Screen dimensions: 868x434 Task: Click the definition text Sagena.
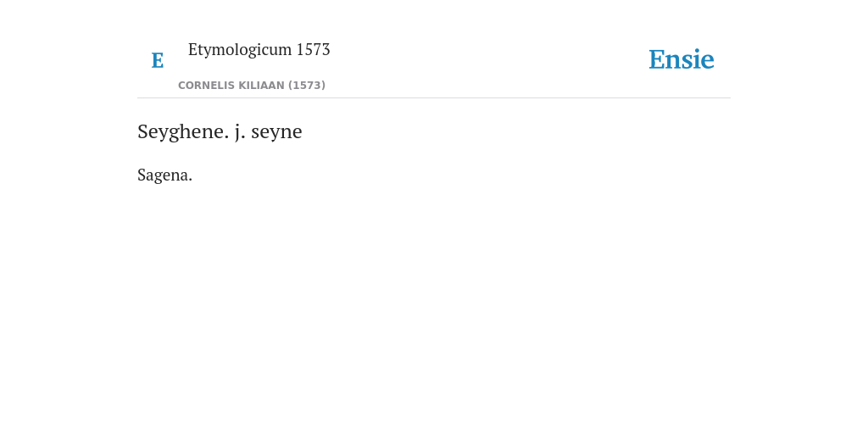pos(165,175)
